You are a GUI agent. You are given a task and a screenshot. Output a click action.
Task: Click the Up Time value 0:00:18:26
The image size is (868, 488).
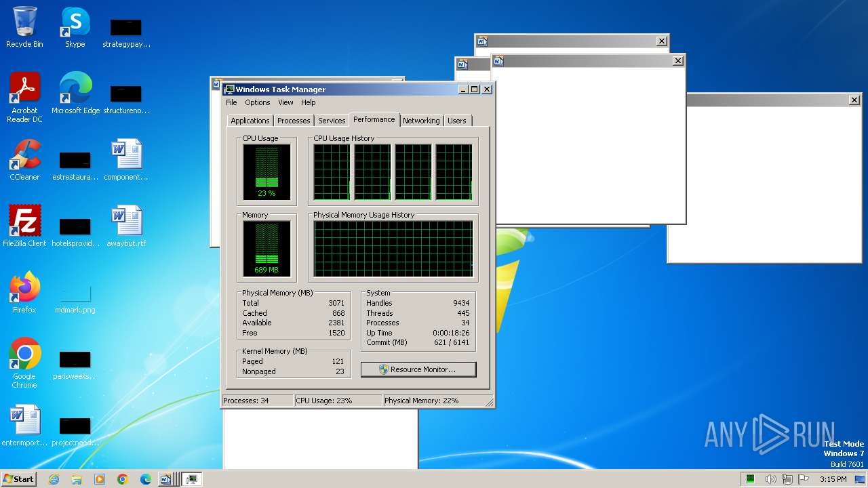(451, 333)
